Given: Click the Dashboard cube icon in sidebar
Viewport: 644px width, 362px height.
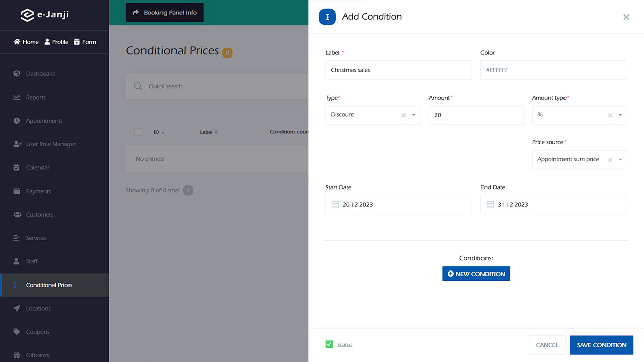Looking at the screenshot, I should [x=17, y=74].
